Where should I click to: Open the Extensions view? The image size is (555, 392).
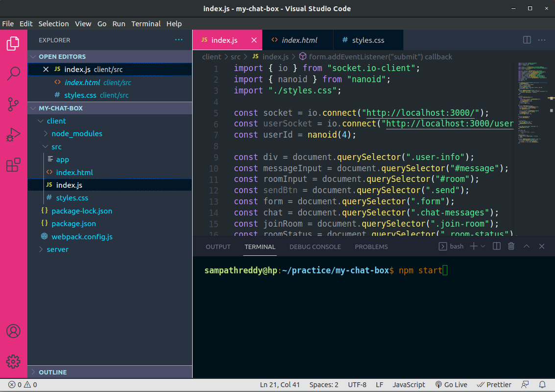pos(13,165)
